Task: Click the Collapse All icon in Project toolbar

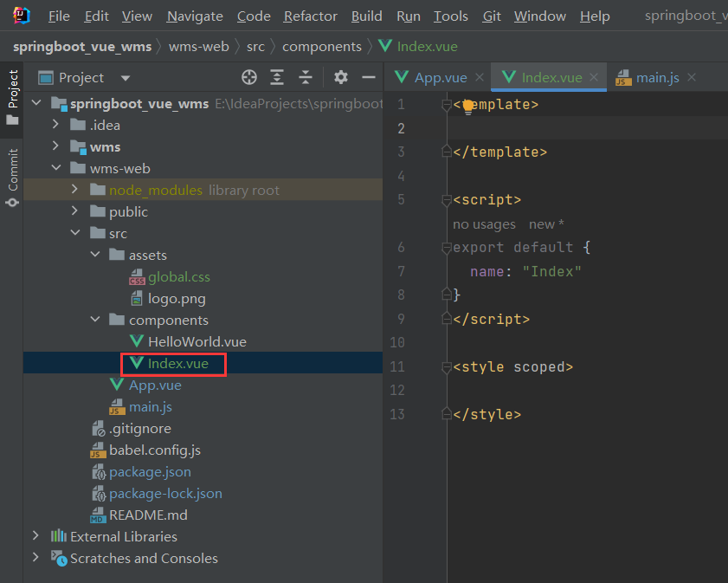Action: point(305,77)
